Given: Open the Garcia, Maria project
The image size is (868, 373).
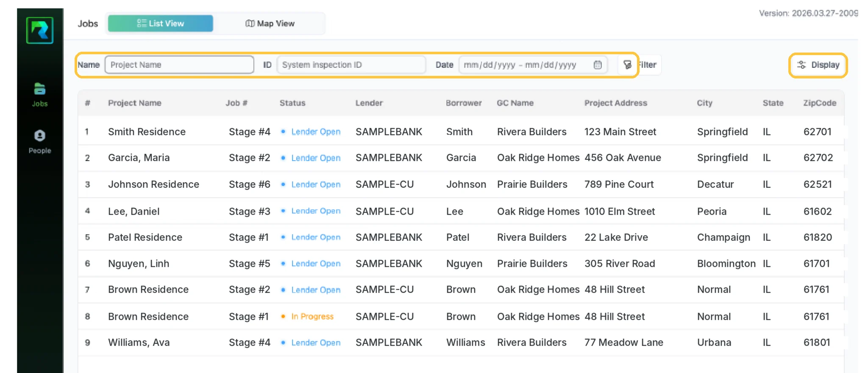Looking at the screenshot, I should click(139, 158).
